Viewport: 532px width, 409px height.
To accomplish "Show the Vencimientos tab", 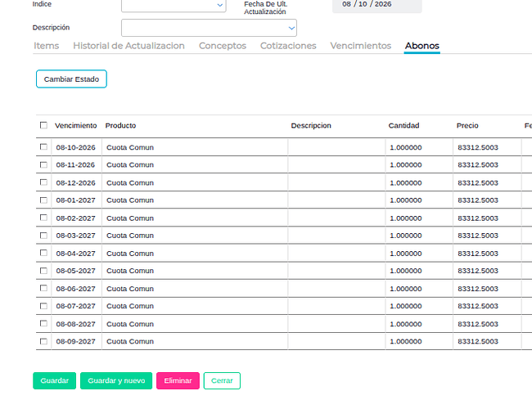I will [x=361, y=46].
